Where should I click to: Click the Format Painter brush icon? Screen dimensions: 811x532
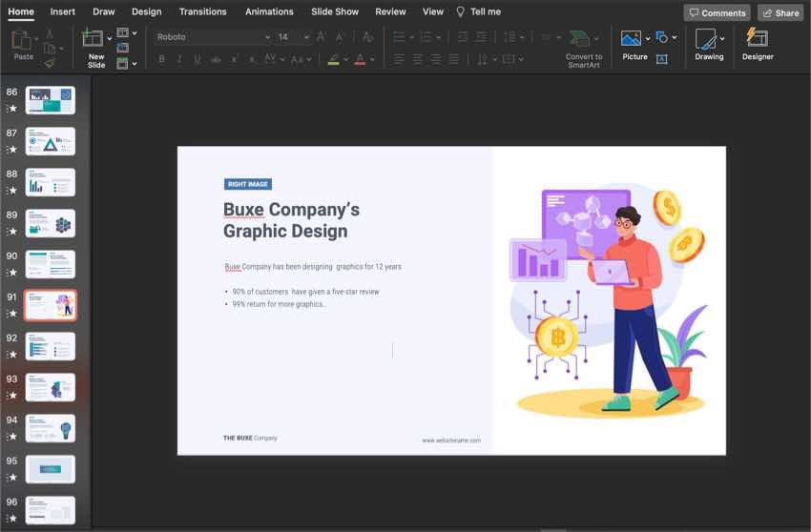point(50,63)
